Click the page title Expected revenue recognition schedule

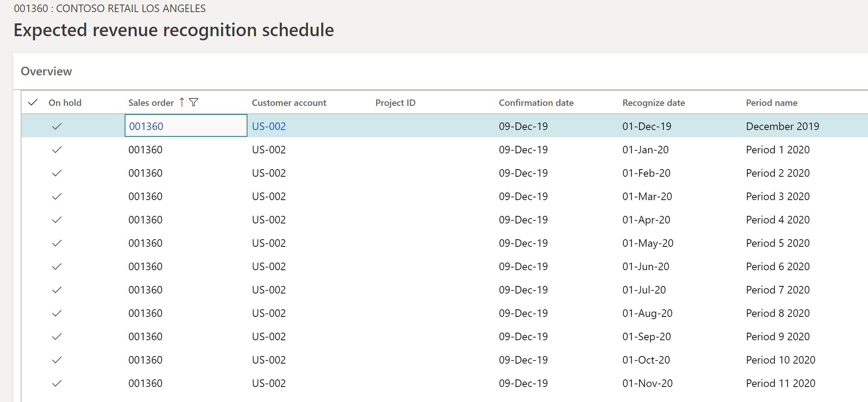click(x=174, y=30)
